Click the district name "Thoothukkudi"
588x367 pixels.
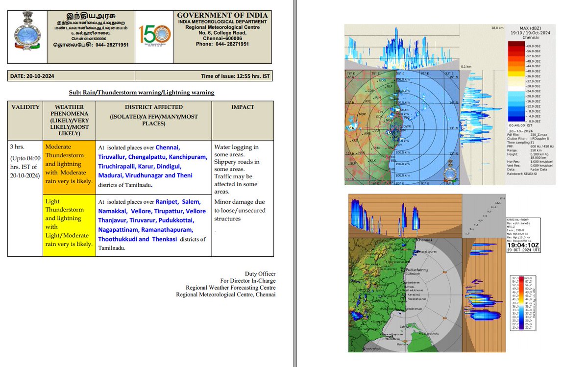point(117,239)
